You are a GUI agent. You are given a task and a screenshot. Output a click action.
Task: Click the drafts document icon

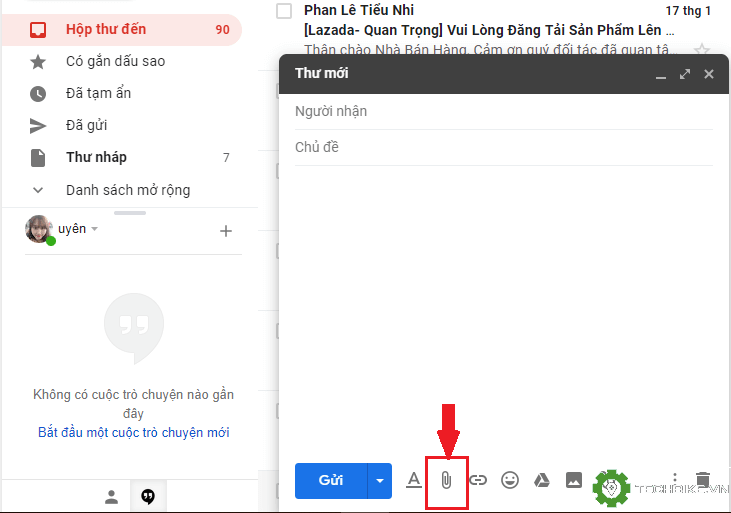click(x=38, y=158)
